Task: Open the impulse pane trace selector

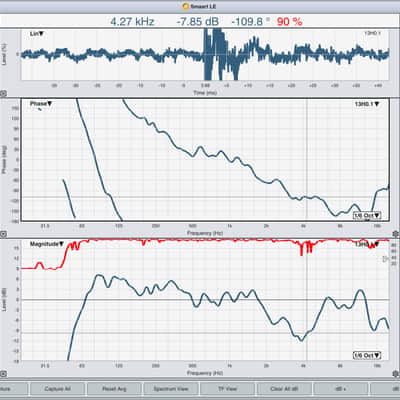Action: pyautogui.click(x=372, y=33)
